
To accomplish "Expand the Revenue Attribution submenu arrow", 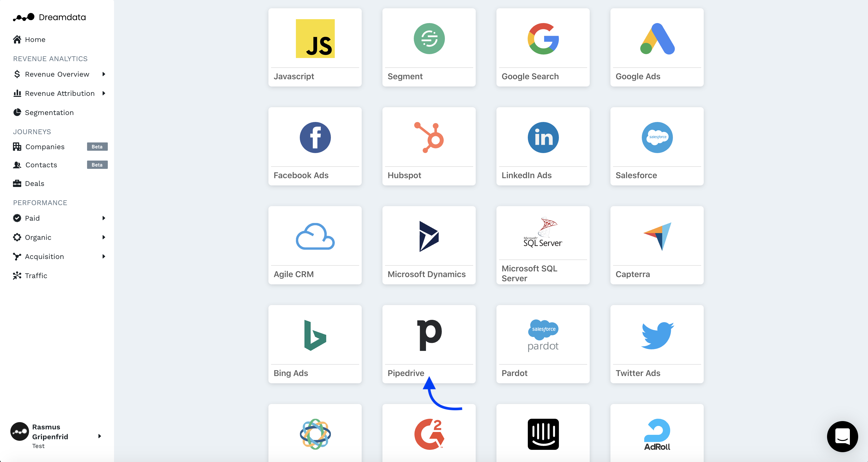I will [x=103, y=93].
